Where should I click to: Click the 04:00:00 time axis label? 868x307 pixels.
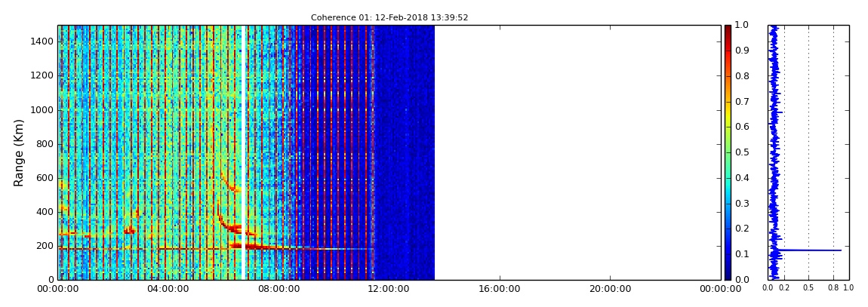(x=169, y=289)
